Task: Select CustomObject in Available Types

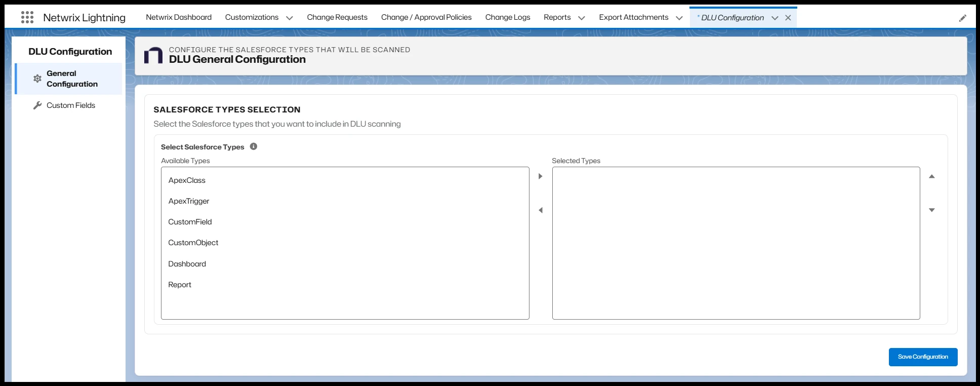Action: [x=345, y=243]
